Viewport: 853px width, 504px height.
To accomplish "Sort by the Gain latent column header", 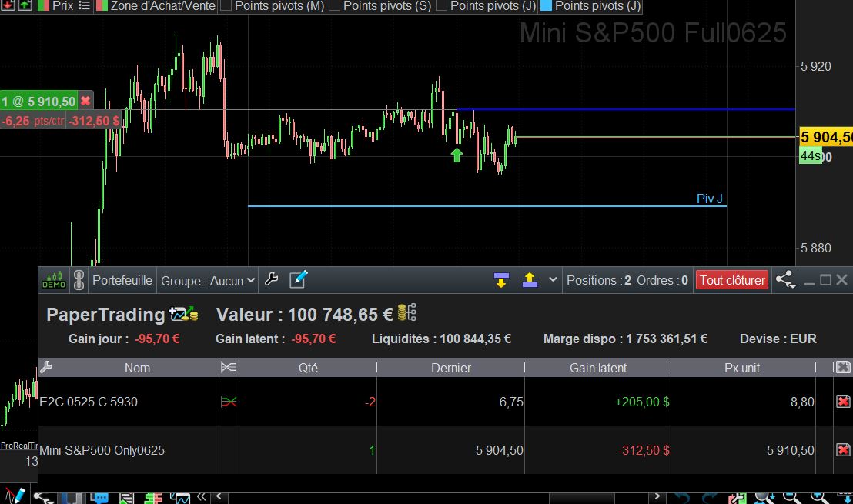I will tap(598, 368).
